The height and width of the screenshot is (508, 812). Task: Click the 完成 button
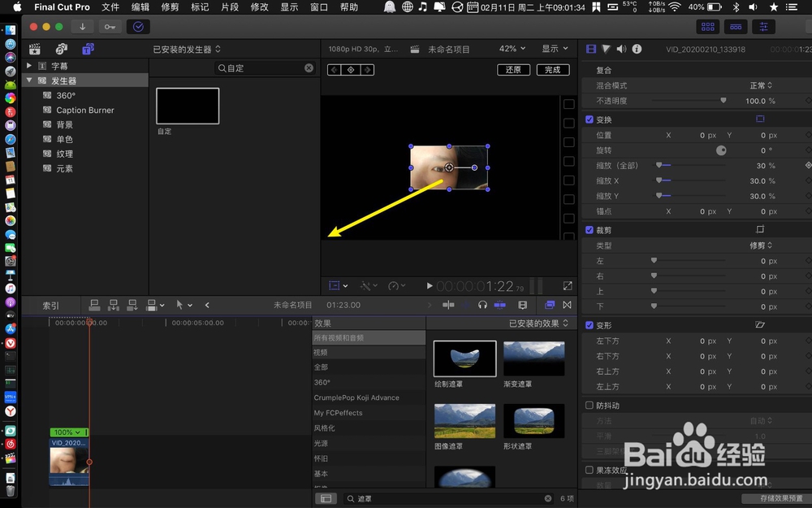click(x=553, y=70)
